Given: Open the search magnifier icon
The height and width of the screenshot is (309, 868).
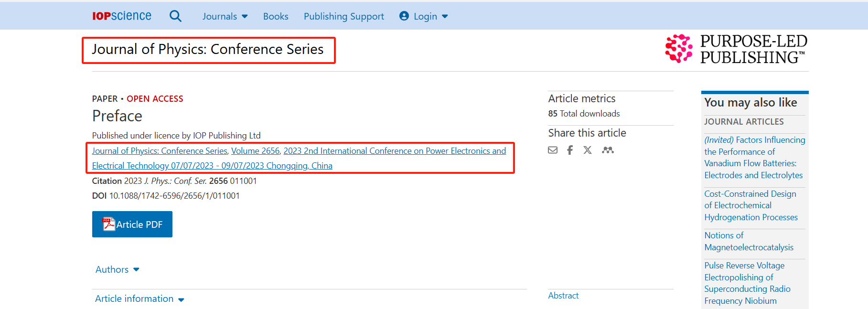Looking at the screenshot, I should click(x=175, y=16).
